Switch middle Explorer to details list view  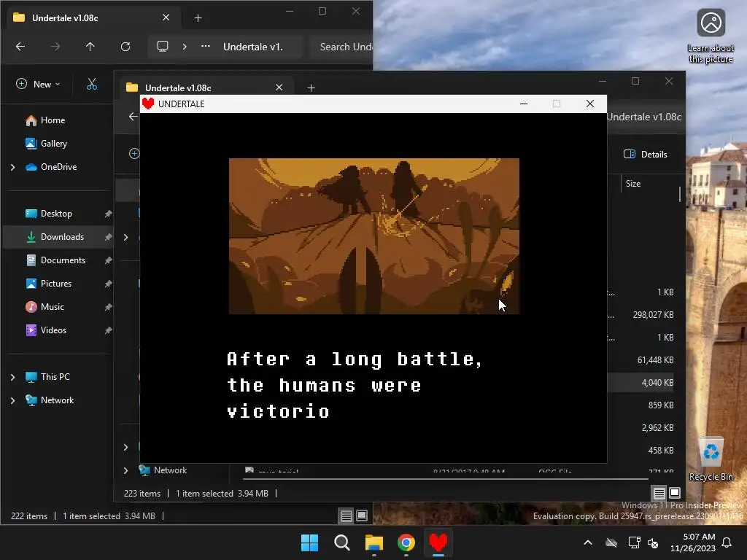pyautogui.click(x=659, y=494)
